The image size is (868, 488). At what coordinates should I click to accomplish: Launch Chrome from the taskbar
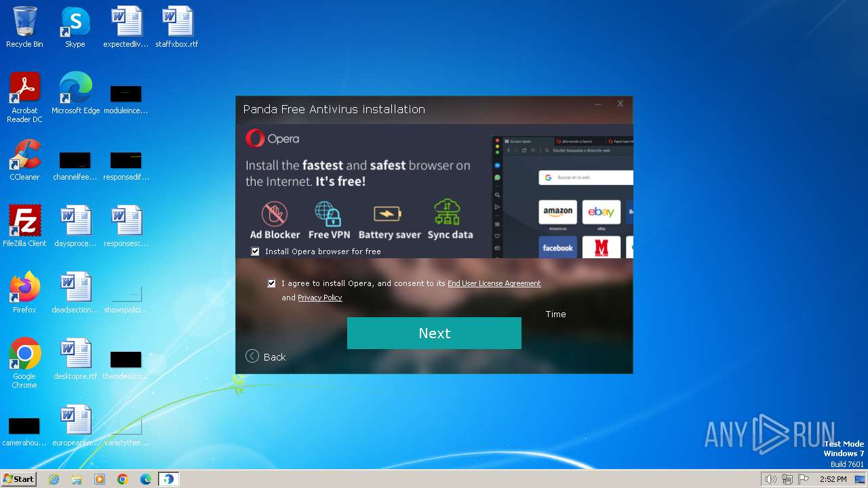(123, 479)
